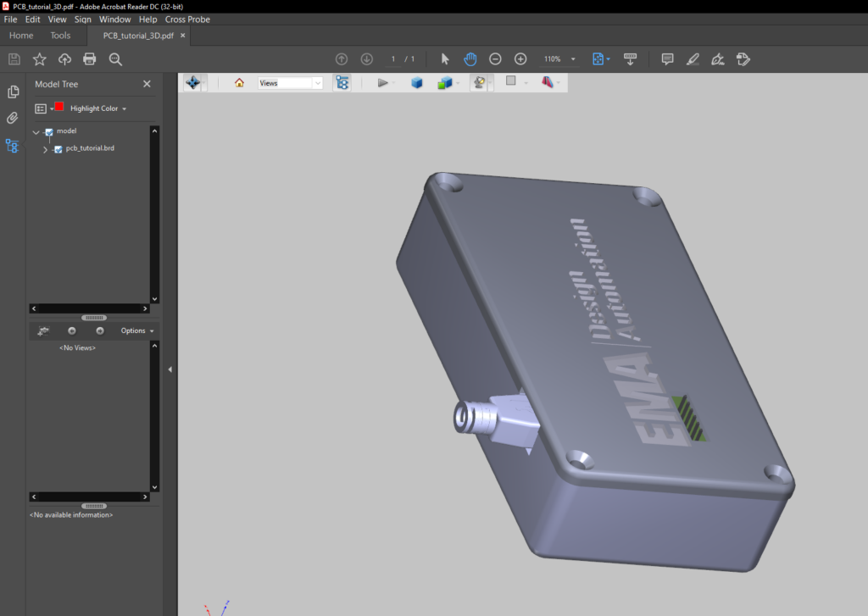Click the 3D background color square
Screen dimensions: 868x616
(510, 80)
